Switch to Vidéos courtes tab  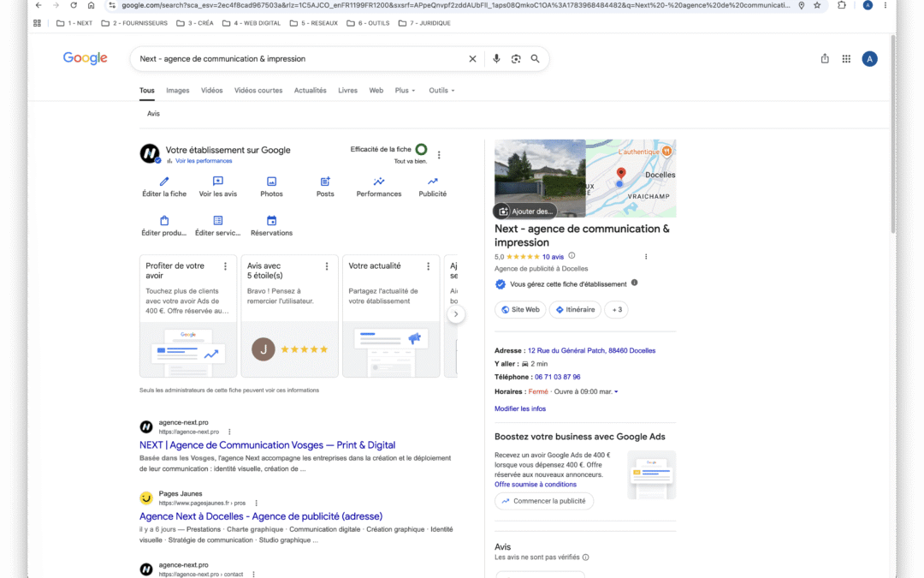tap(258, 90)
